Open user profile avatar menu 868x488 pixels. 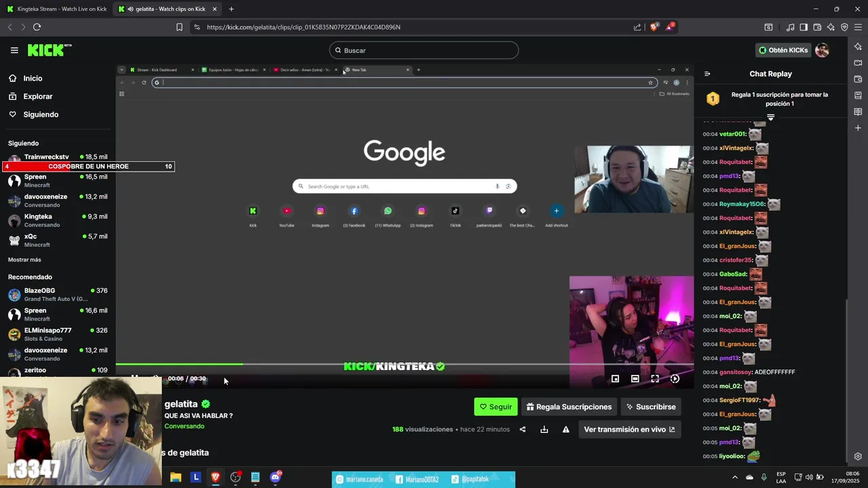[822, 50]
